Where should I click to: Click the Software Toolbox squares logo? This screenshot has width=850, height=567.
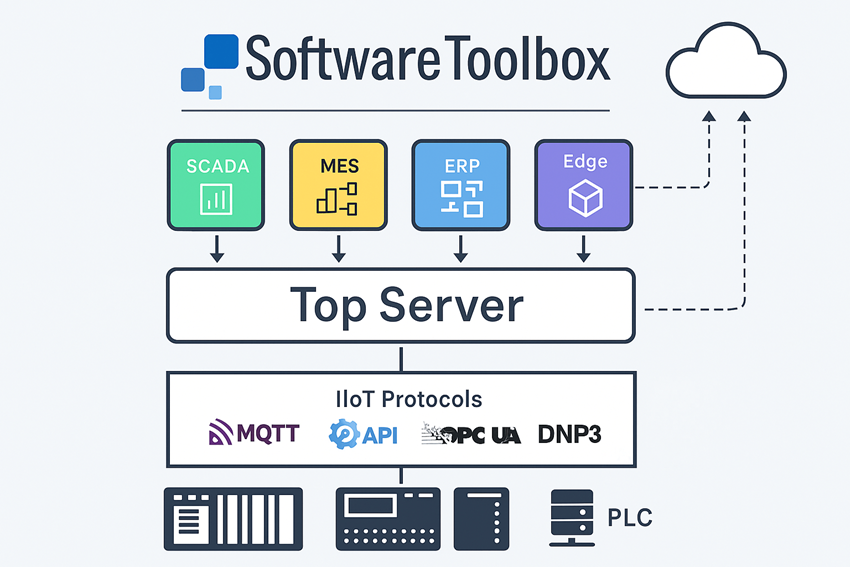(x=210, y=66)
